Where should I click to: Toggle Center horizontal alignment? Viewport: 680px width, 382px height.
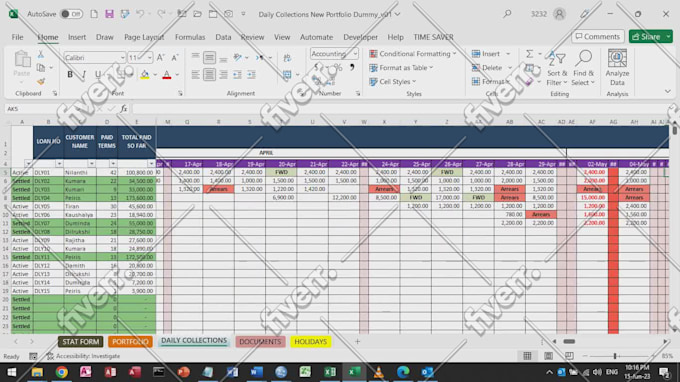[209, 75]
